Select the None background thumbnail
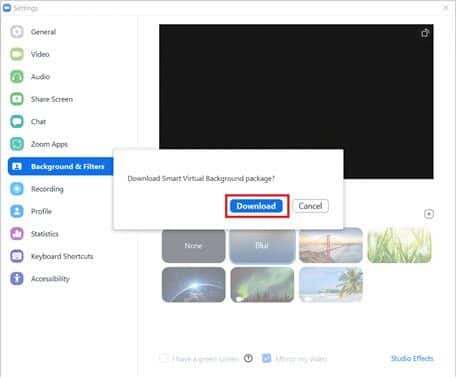This screenshot has height=378, width=456. coord(194,246)
